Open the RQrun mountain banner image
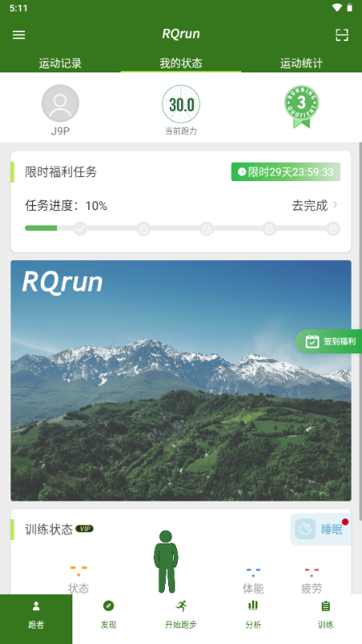Screen dimensions: 362x644 (181, 380)
